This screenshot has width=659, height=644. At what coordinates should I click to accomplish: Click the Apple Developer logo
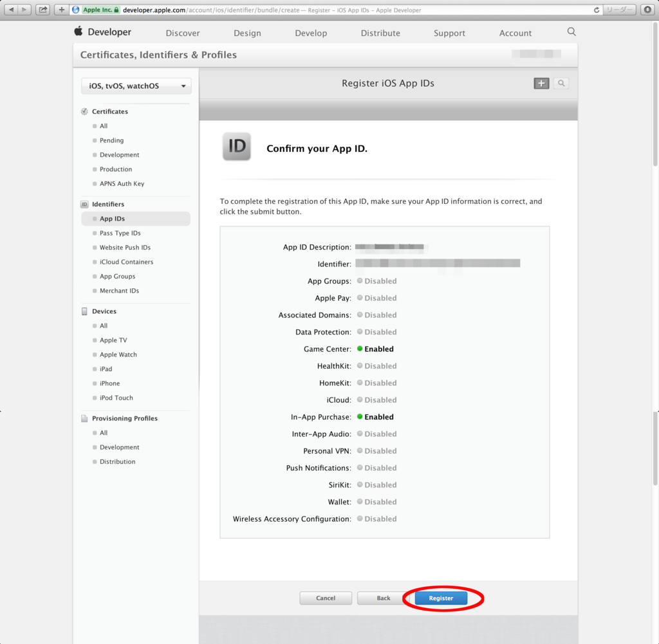[103, 32]
